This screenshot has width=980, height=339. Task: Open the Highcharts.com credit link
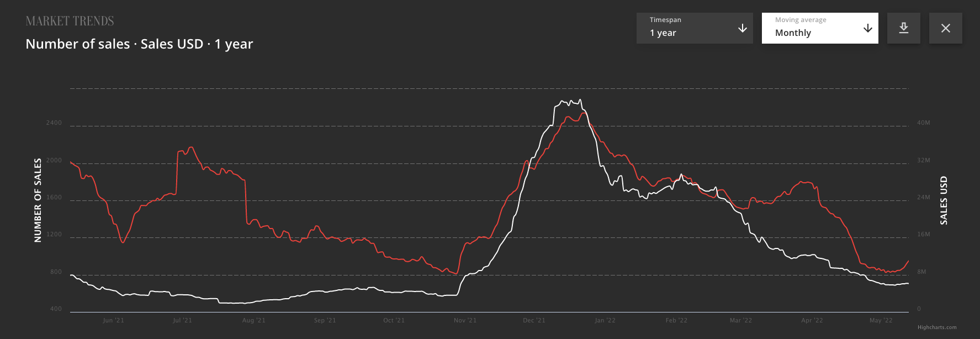click(x=936, y=327)
